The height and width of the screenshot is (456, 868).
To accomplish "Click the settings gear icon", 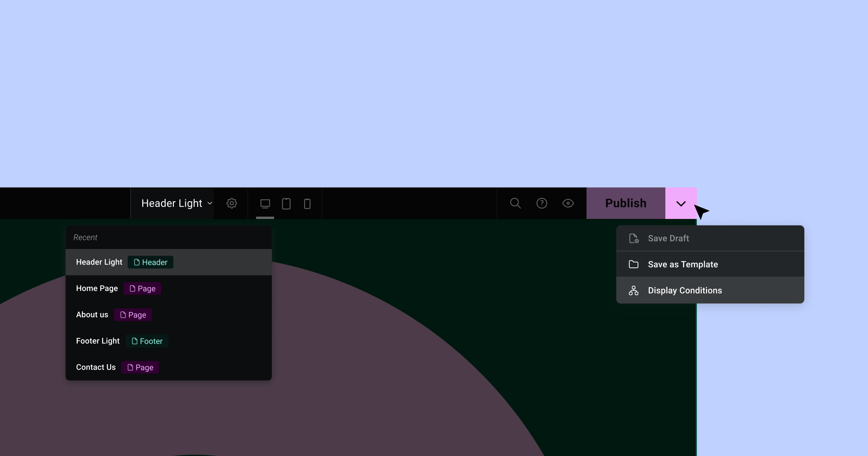I will 232,203.
